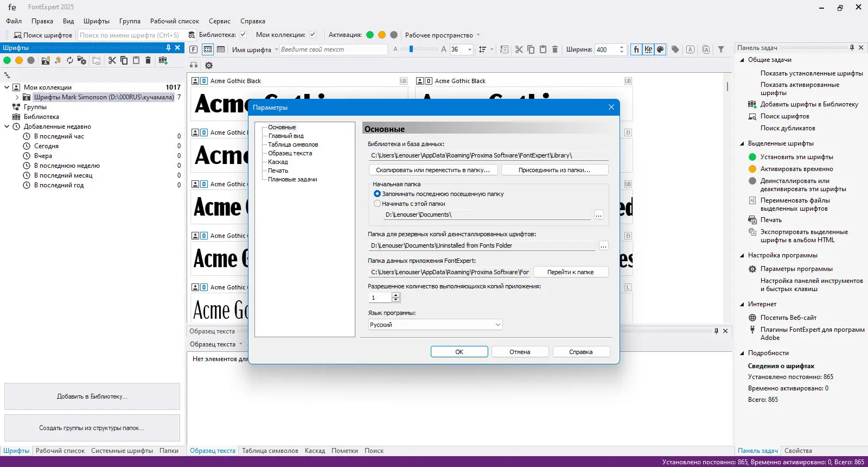Click the line spacing icon in the preview toolbar
Image resolution: width=868 pixels, height=467 pixels.
point(482,49)
